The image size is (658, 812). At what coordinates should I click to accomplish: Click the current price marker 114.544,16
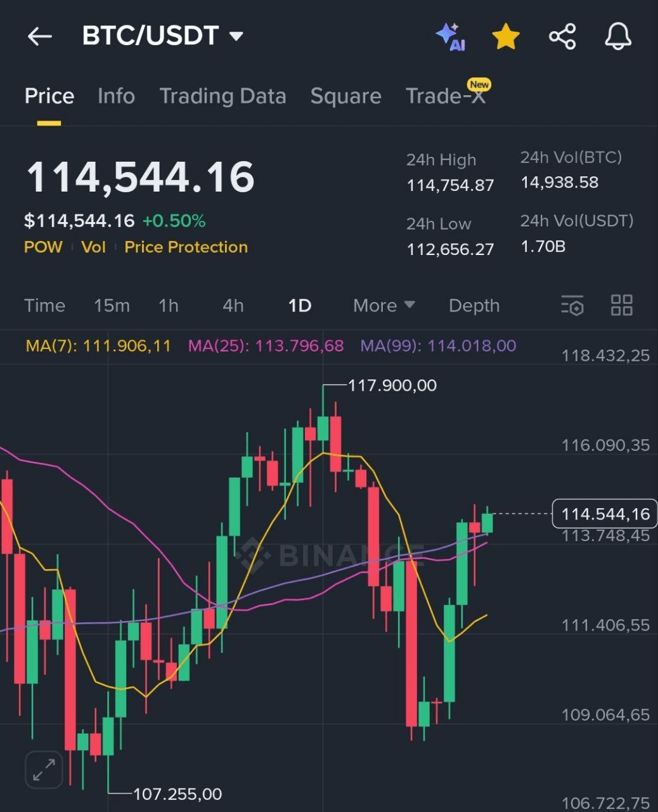coord(605,514)
